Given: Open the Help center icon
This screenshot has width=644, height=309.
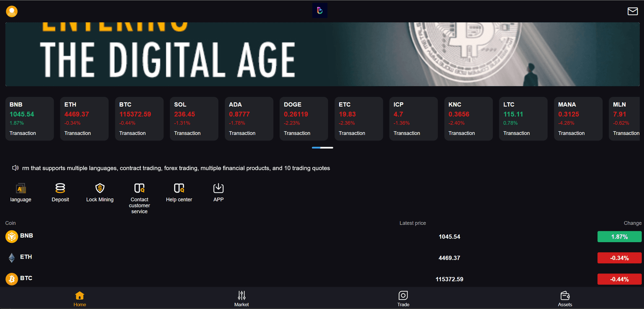Looking at the screenshot, I should click(x=179, y=188).
